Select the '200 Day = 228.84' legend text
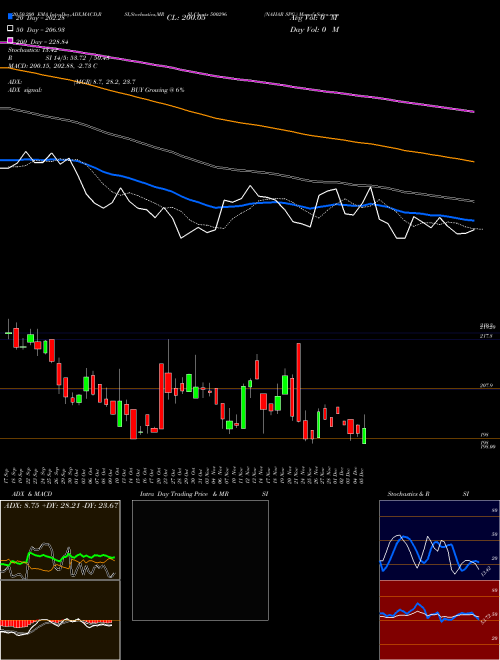Image resolution: width=500 pixels, height=660 pixels. click(42, 42)
